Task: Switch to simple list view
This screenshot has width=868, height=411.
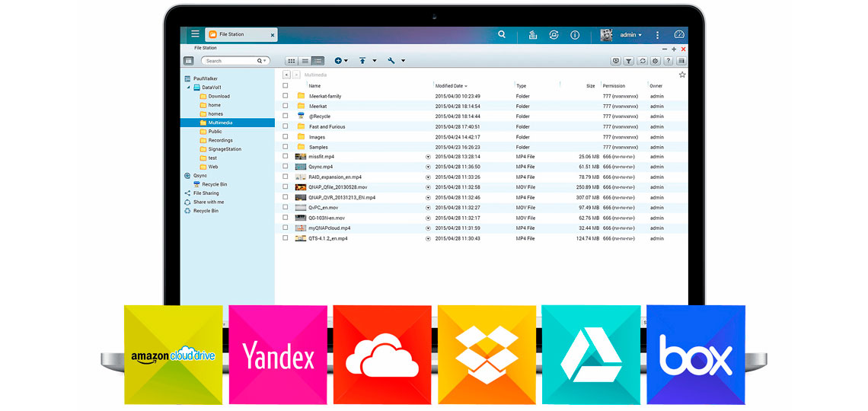Action: [x=305, y=61]
